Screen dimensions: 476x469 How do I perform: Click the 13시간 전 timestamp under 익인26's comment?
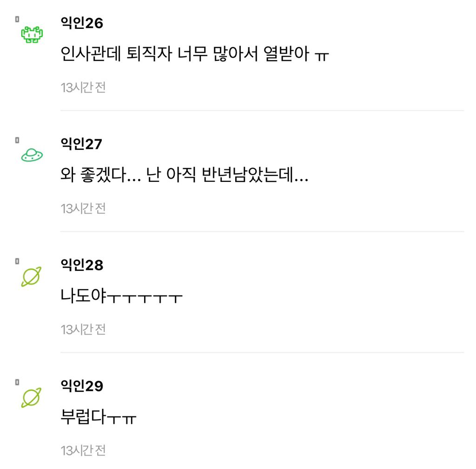(83, 88)
